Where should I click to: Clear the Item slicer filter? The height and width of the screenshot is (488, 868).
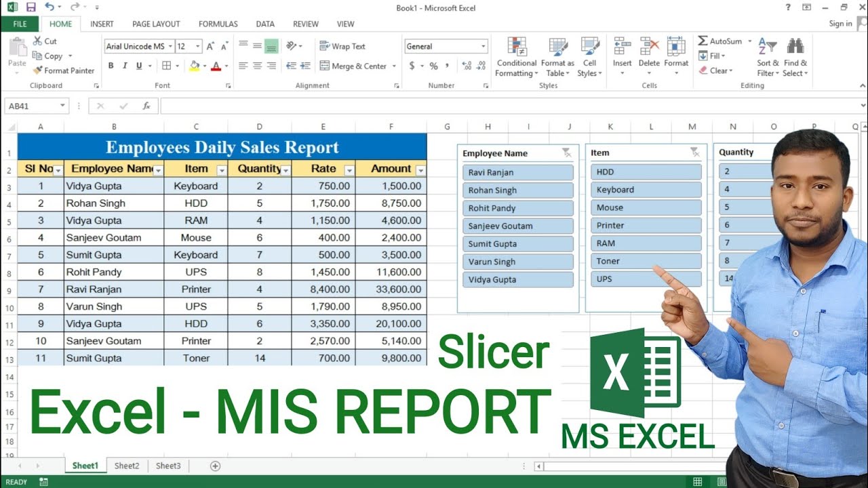pyautogui.click(x=693, y=152)
